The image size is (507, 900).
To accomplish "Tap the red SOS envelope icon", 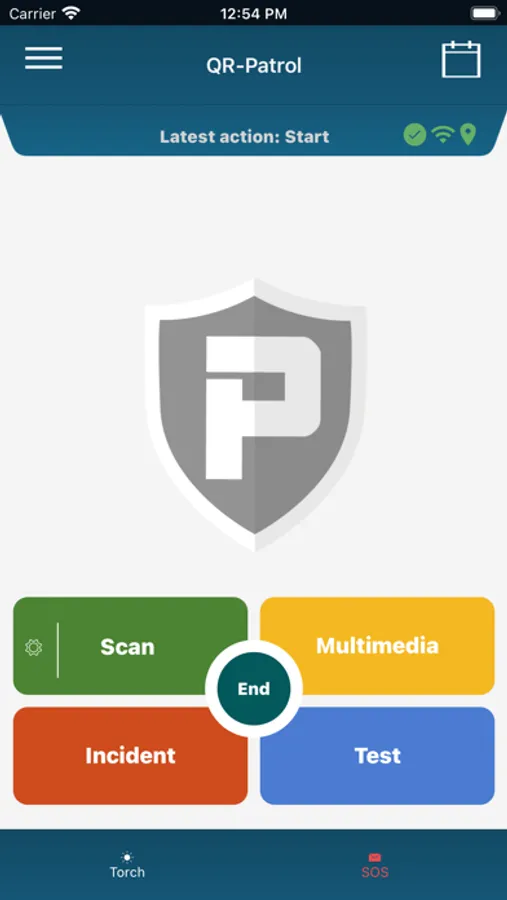I will (x=375, y=858).
